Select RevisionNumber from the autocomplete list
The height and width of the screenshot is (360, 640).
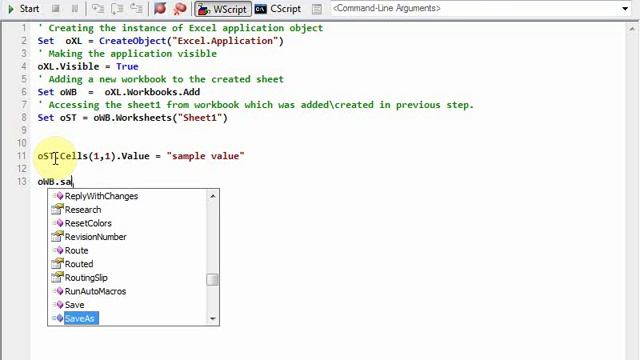[96, 237]
